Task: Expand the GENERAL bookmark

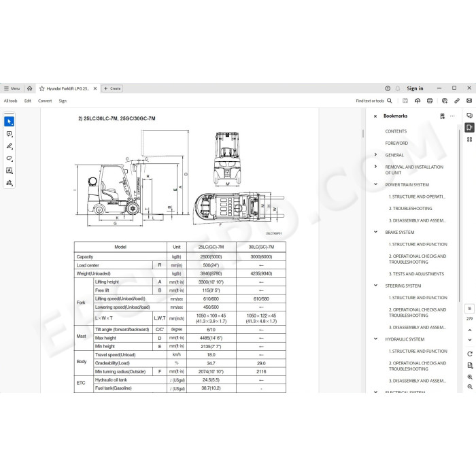Action: click(375, 154)
